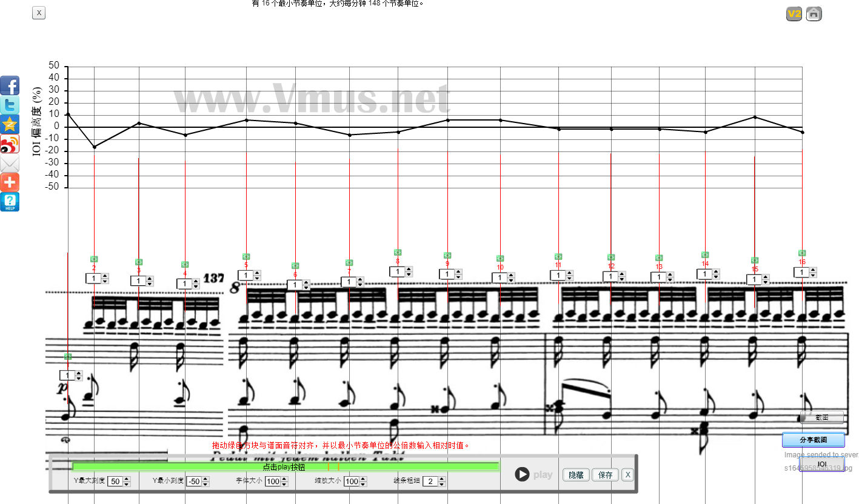Open the HELP question mark icon
859x504 pixels.
tap(10, 202)
